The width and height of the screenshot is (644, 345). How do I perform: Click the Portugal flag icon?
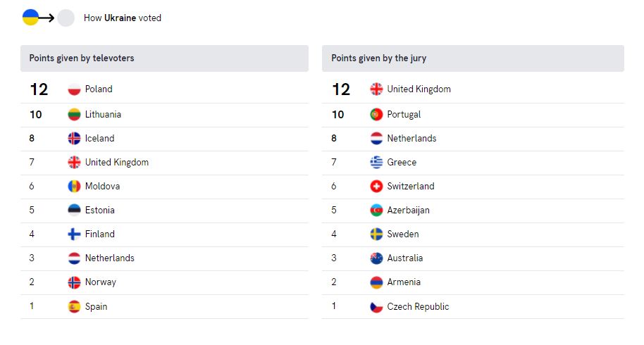pos(377,115)
